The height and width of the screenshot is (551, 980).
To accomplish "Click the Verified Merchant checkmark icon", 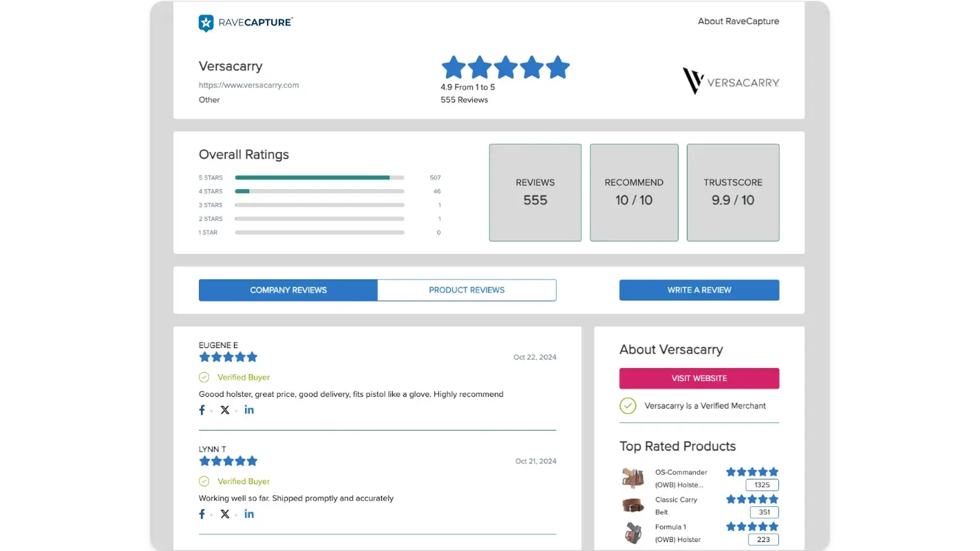I will point(628,406).
